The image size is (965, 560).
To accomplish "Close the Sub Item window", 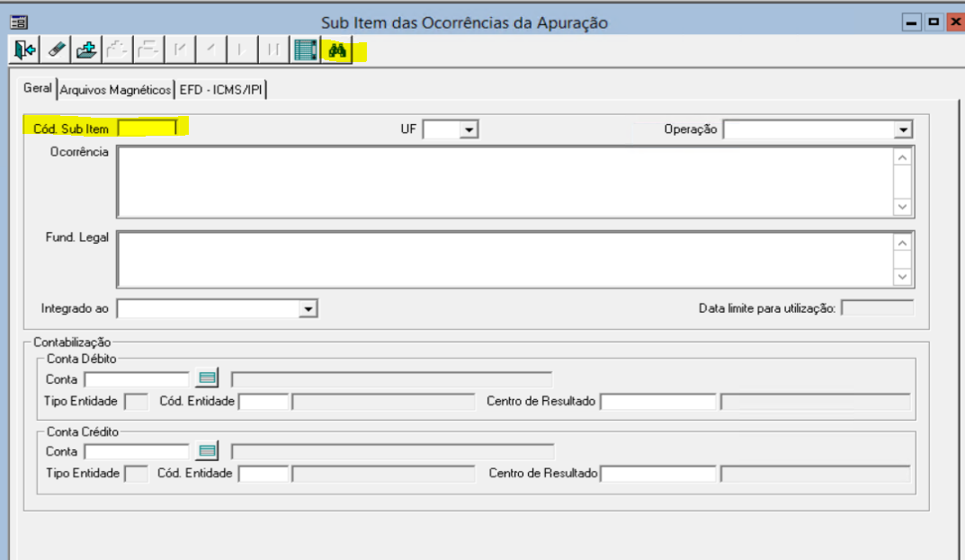I will (955, 22).
